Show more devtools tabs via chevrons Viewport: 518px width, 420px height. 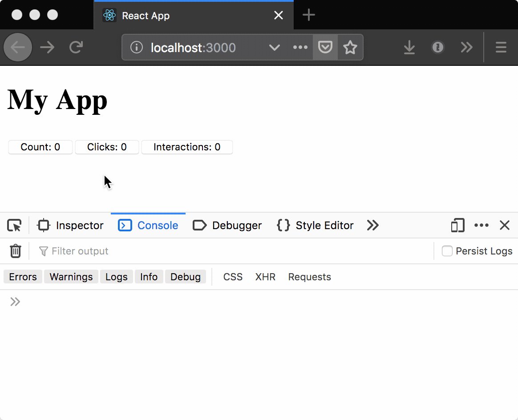(372, 225)
